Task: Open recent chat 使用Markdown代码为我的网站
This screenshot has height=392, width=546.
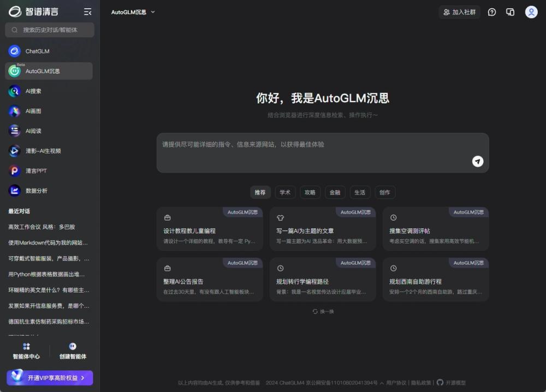Action: [x=49, y=242]
